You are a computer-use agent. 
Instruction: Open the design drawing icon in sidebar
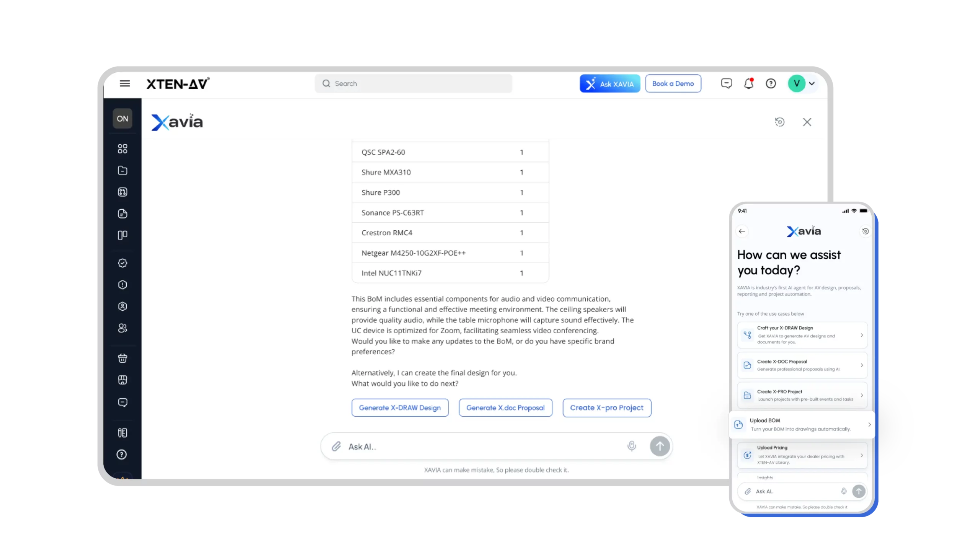(x=122, y=192)
